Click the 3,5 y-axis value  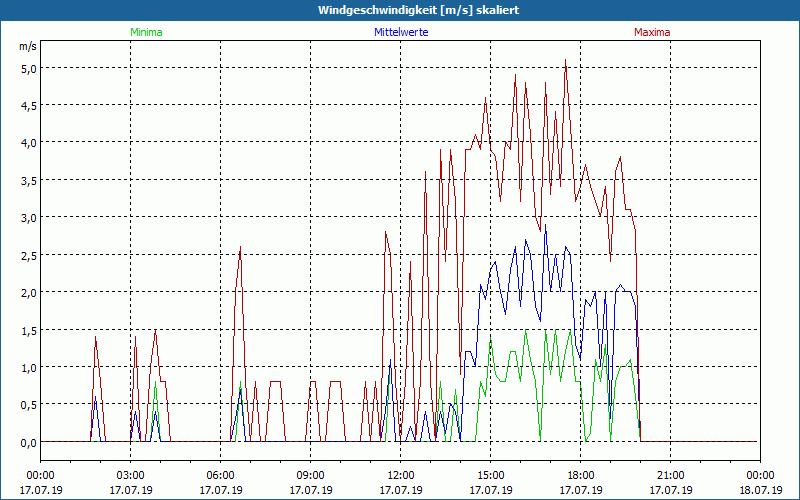[x=28, y=180]
